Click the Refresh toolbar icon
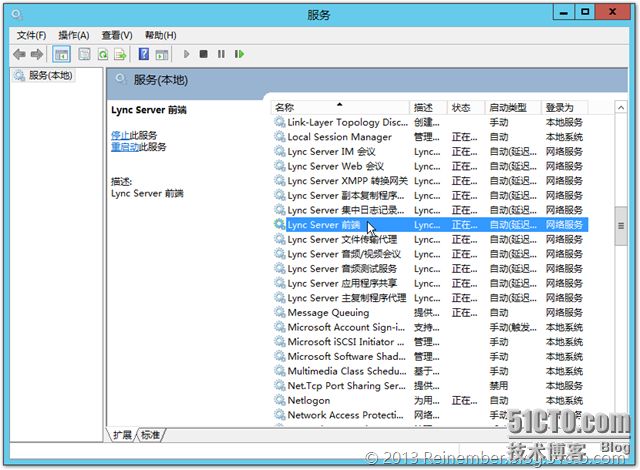This screenshot has height=470, width=640. pyautogui.click(x=103, y=54)
